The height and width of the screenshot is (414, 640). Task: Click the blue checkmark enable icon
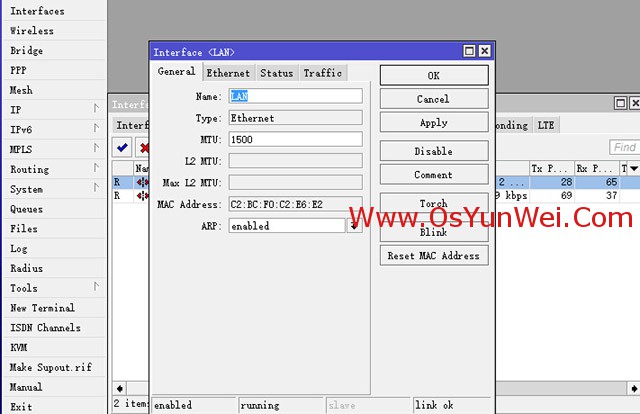point(122,147)
